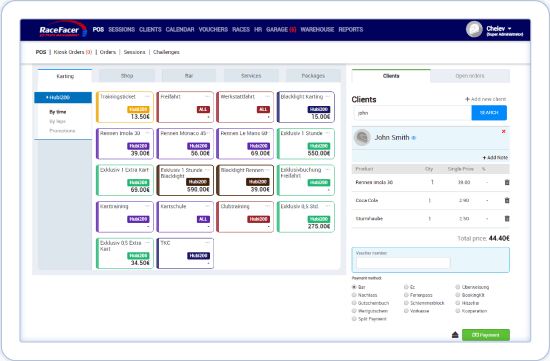This screenshot has height=361, width=550.
Task: Focus the Voucher number input field
Action: [403, 263]
